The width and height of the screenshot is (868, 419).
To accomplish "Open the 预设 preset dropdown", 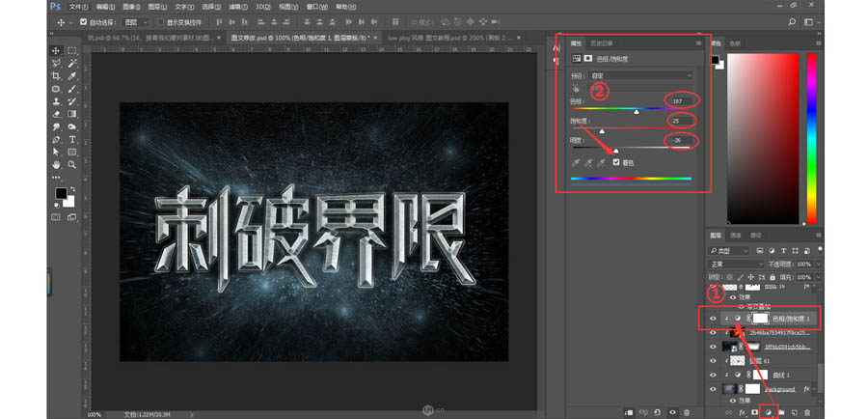I will (x=641, y=74).
